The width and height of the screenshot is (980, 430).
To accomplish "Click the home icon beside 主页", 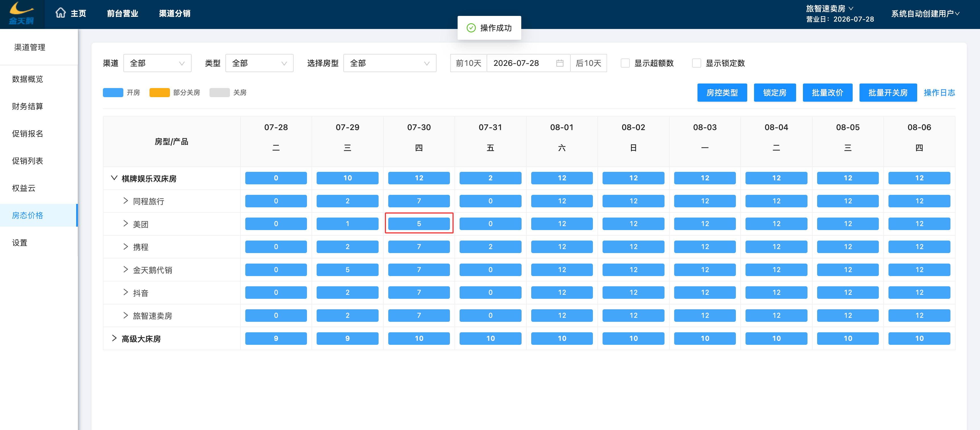I will pos(61,13).
